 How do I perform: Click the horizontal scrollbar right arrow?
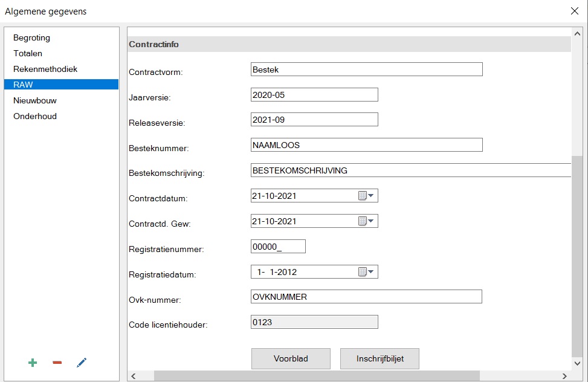564,376
